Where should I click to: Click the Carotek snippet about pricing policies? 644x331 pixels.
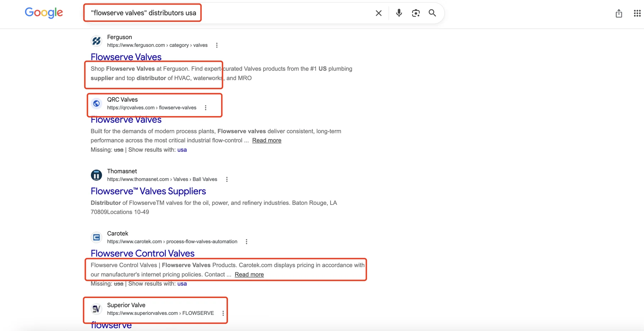228,270
